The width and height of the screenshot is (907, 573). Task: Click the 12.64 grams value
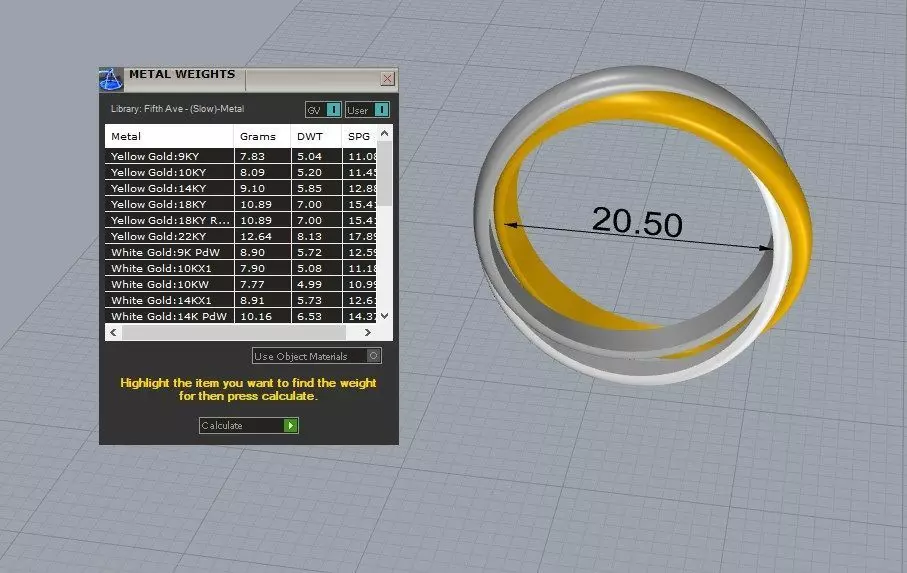point(256,236)
